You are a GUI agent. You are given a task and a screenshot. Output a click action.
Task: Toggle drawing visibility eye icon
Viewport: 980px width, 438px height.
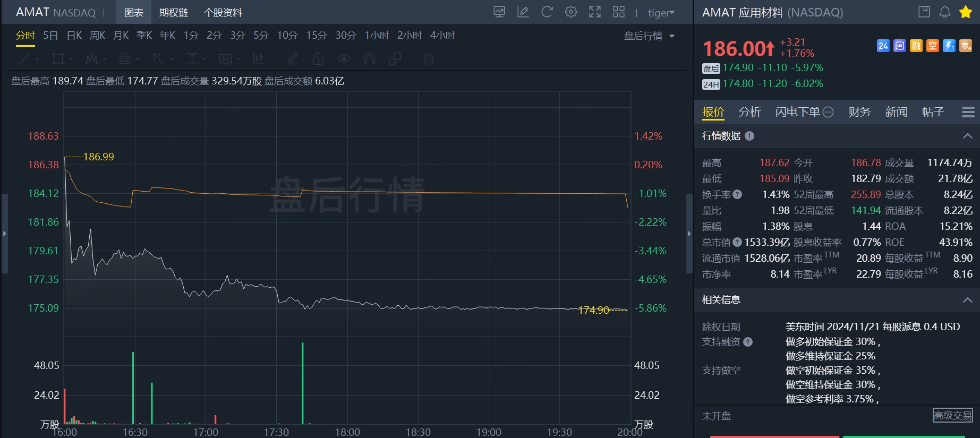point(344,59)
